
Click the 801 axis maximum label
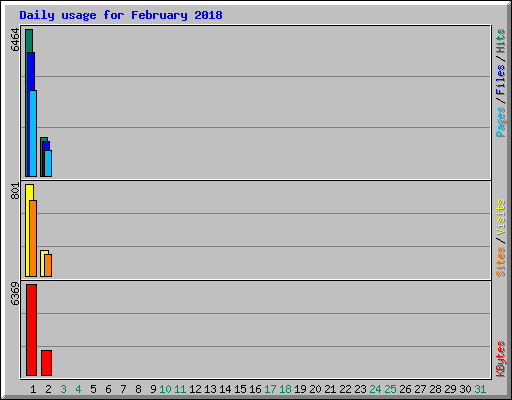[x=15, y=191]
